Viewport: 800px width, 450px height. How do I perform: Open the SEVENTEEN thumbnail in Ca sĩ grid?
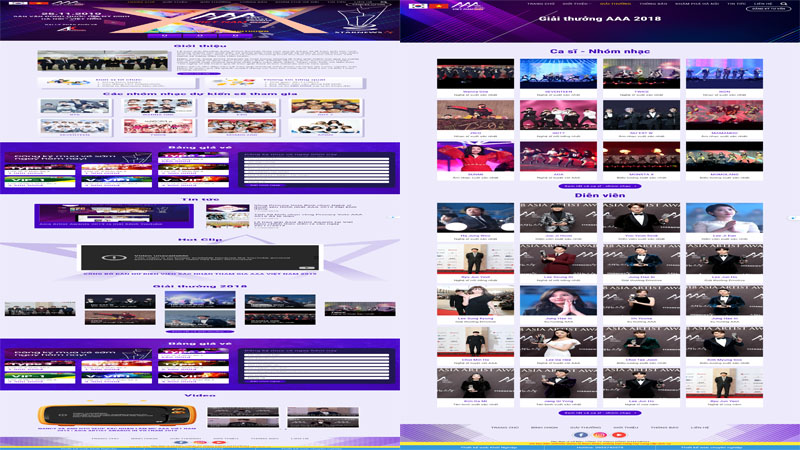coord(558,74)
